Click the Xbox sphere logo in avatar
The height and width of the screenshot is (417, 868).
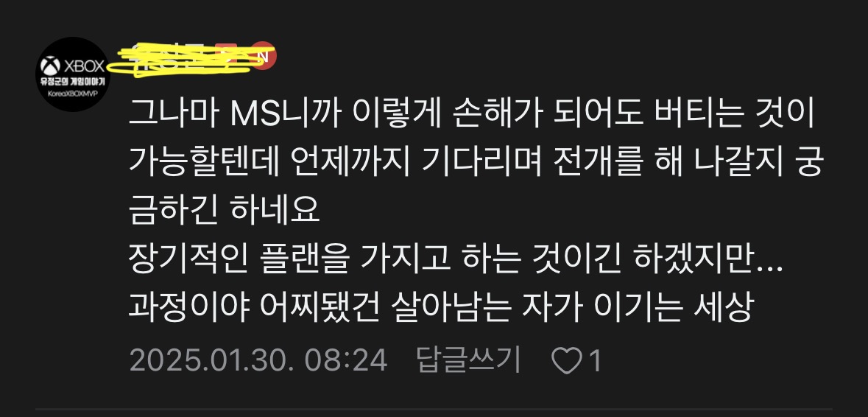tap(50, 66)
